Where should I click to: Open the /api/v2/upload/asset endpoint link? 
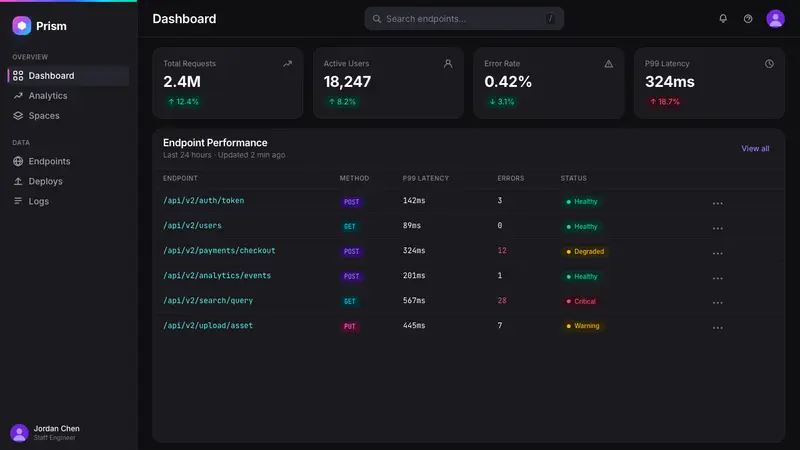click(x=208, y=326)
